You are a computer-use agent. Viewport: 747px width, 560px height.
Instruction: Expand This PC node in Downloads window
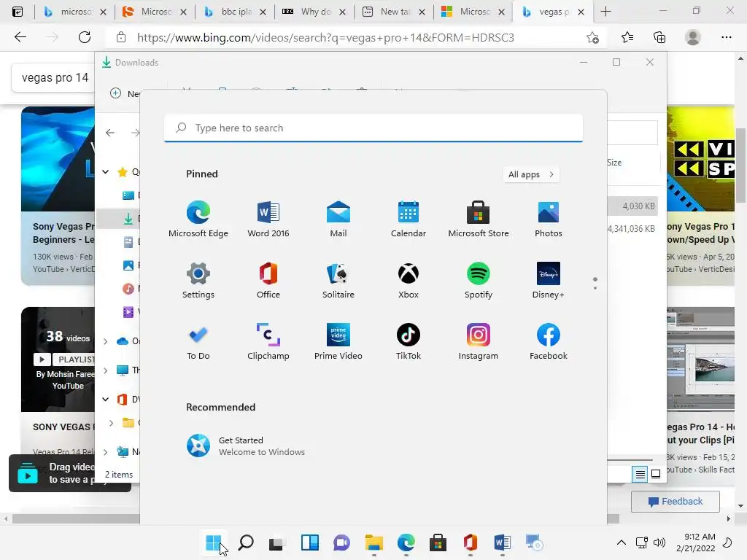point(106,370)
